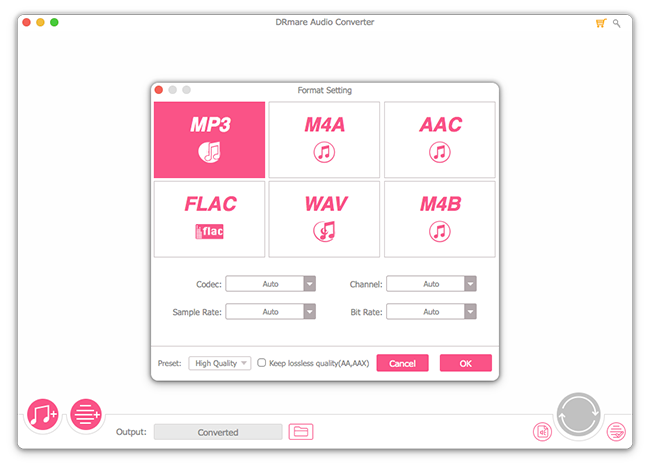The image size is (650, 469).
Task: Select the M4B format tile
Action: coord(440,218)
